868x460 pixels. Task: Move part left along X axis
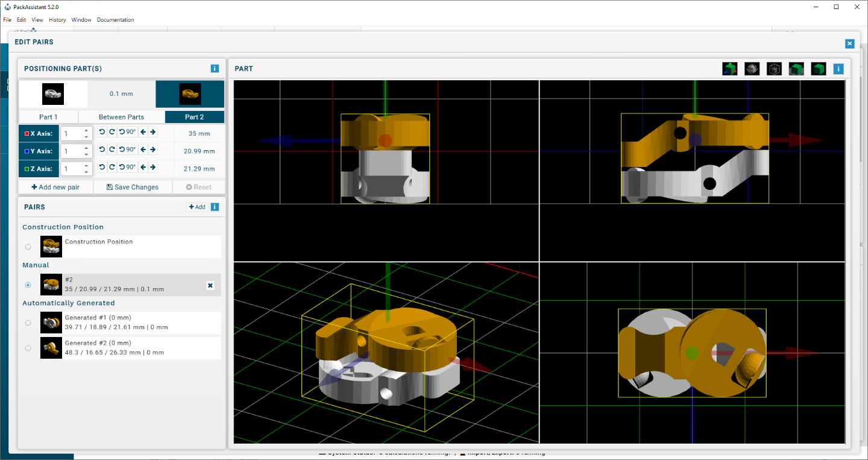[143, 132]
